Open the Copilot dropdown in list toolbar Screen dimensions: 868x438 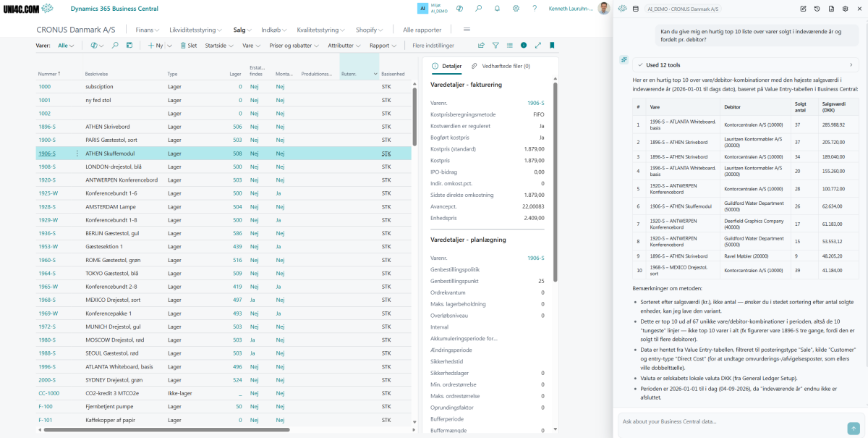tap(96, 45)
